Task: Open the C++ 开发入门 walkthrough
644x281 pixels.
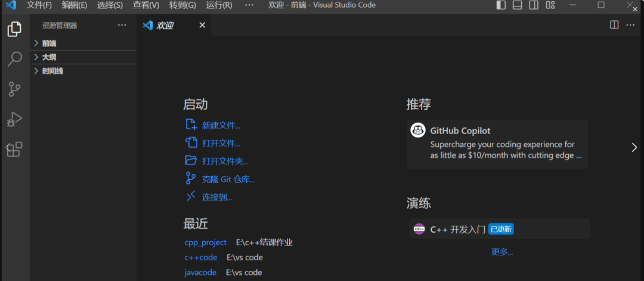Action: click(x=500, y=229)
